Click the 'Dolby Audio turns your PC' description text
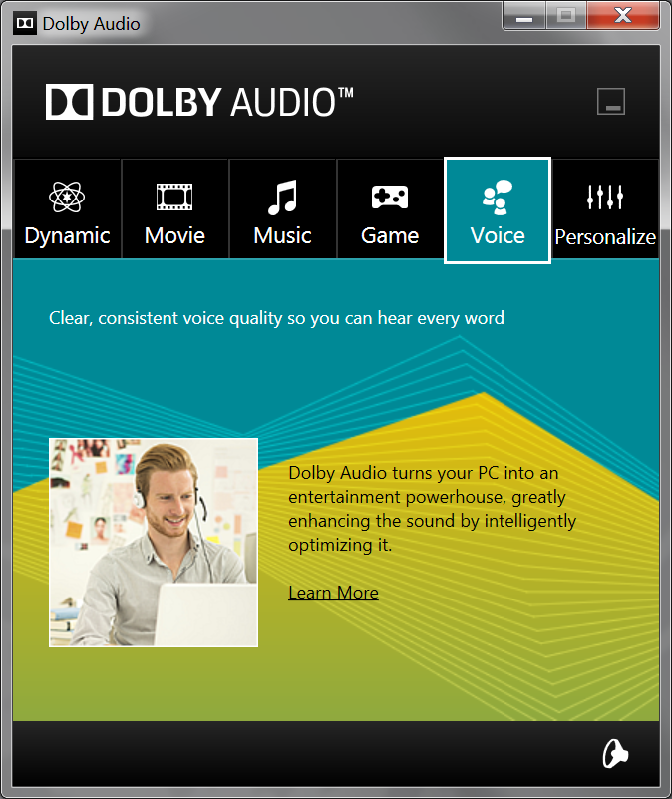This screenshot has width=672, height=799. (432, 509)
